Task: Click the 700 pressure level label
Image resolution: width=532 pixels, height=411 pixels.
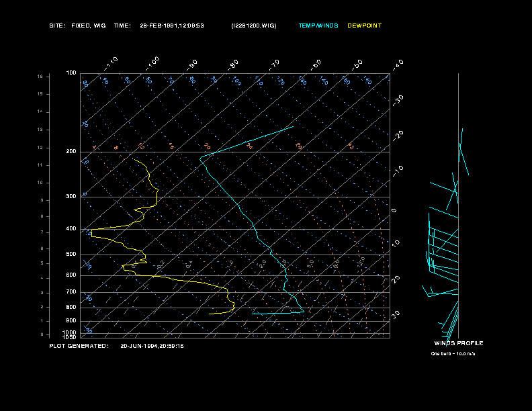Action: 71,291
